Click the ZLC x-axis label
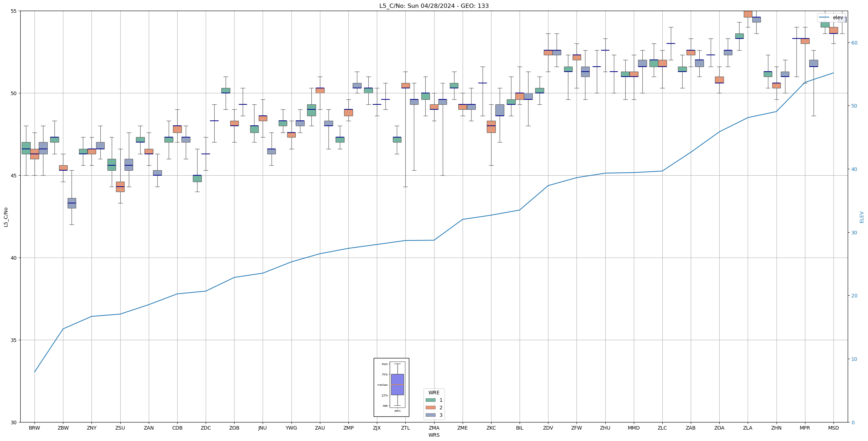This screenshot has height=441, width=868. pos(662,428)
